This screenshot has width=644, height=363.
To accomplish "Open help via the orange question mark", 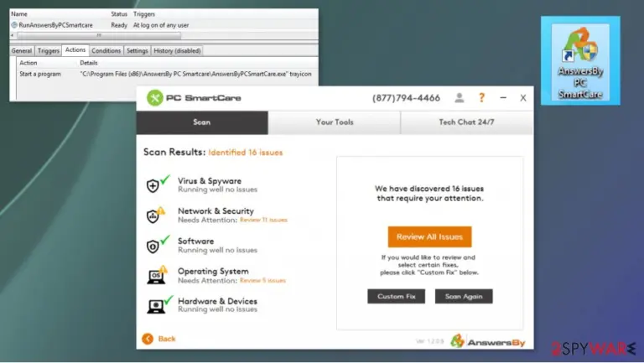I will (481, 98).
